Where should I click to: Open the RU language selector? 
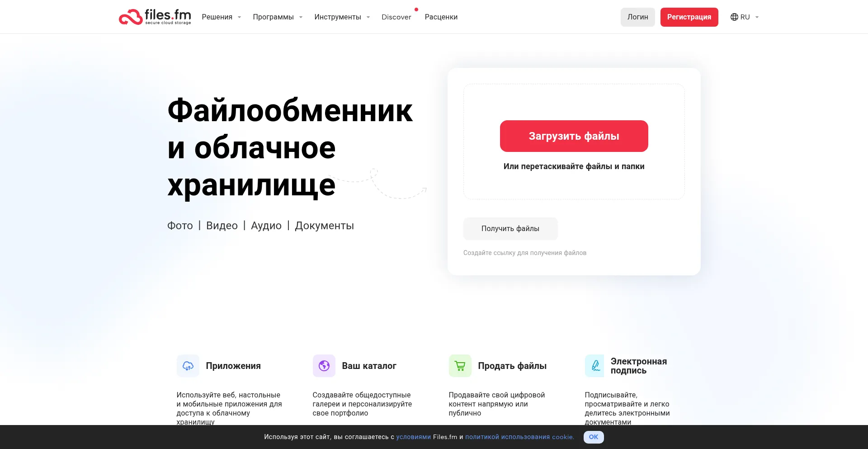[x=745, y=17]
